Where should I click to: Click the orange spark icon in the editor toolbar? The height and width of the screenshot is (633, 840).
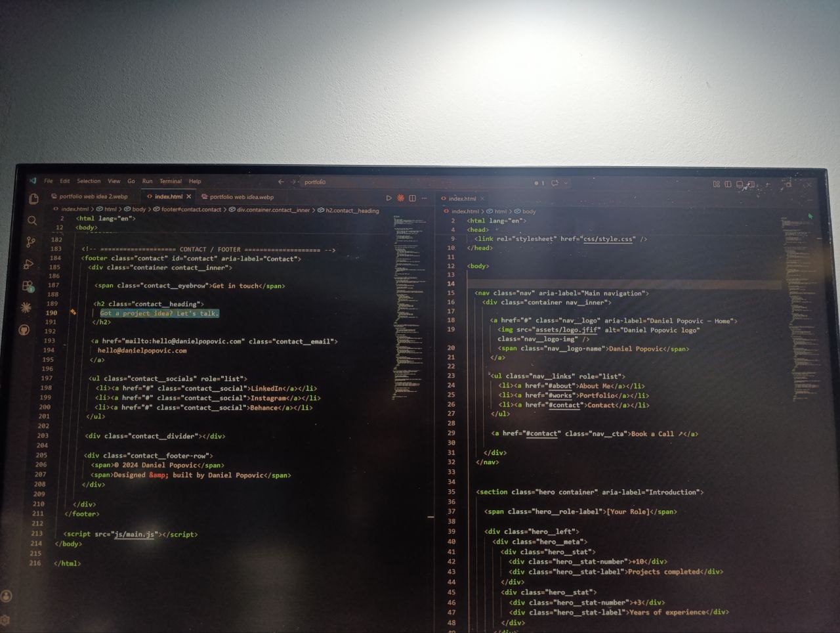pos(400,198)
